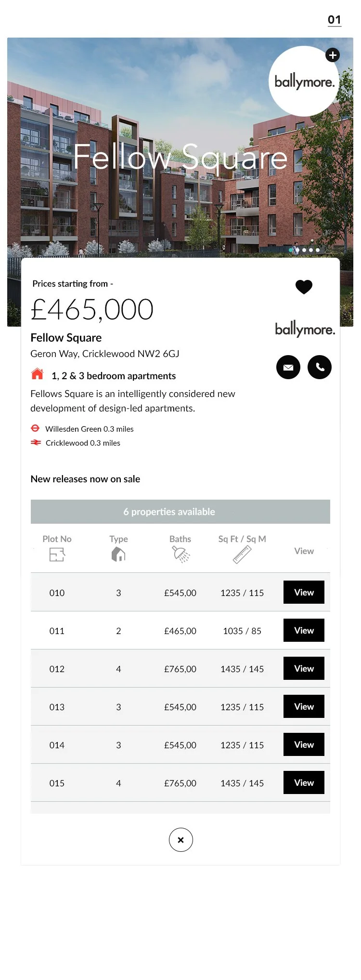This screenshot has width=361, height=980.
Task: Click the phone call icon
Action: pyautogui.click(x=320, y=368)
